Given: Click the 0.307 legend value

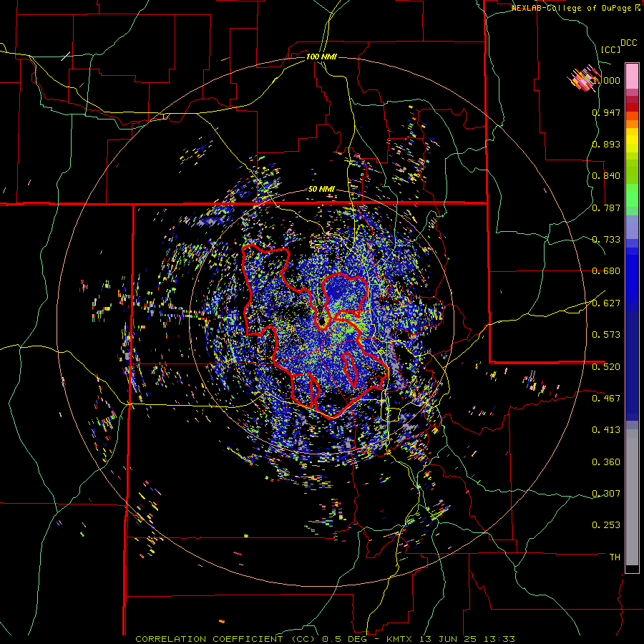Looking at the screenshot, I should click(606, 494).
